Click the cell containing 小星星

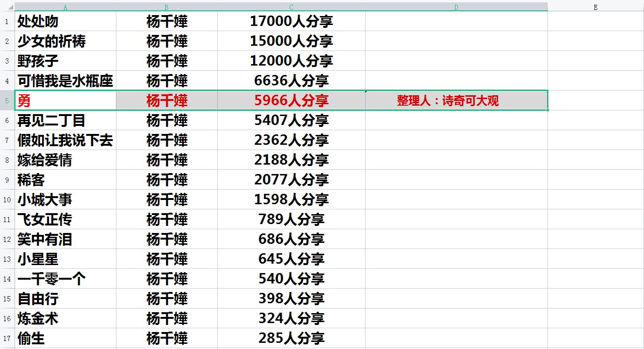[x=65, y=259]
